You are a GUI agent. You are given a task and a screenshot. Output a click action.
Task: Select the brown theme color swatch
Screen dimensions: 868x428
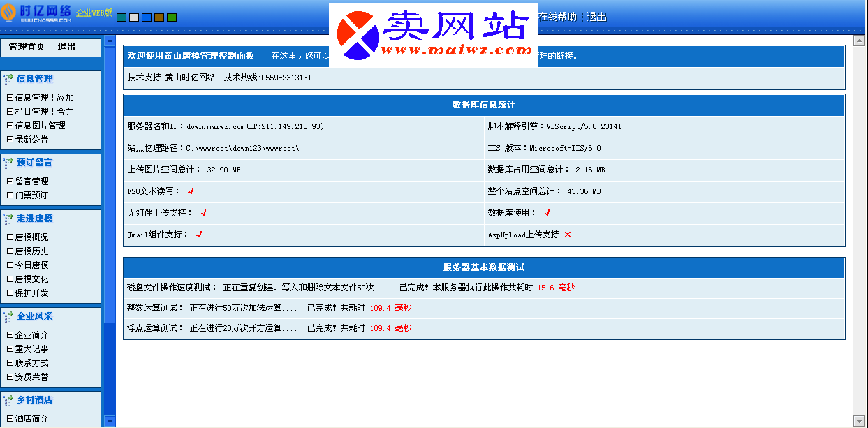point(159,17)
